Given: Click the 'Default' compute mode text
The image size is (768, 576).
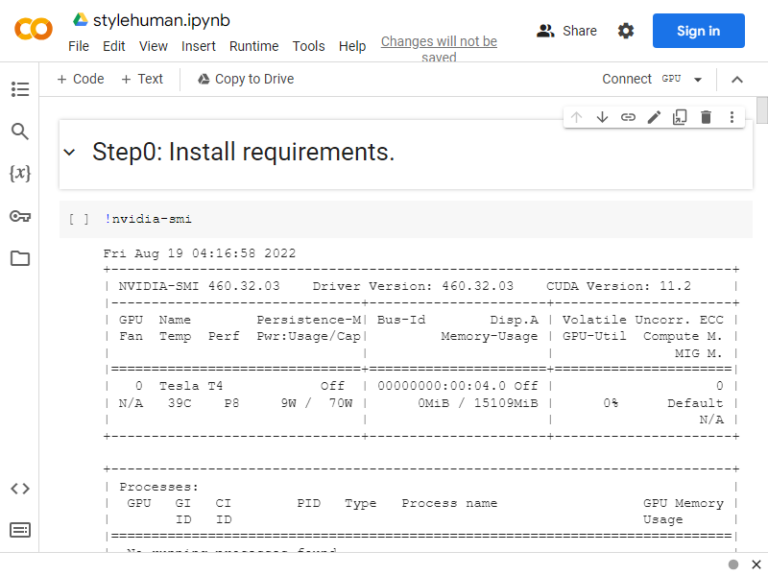Looking at the screenshot, I should [x=695, y=403].
